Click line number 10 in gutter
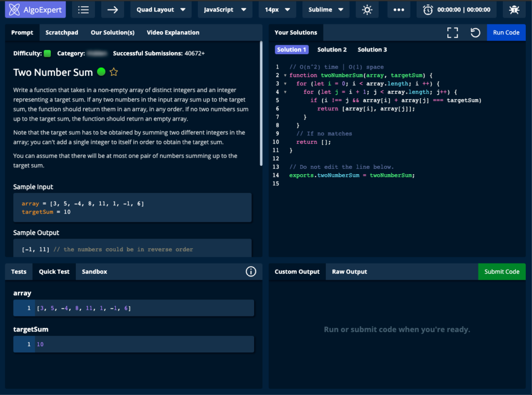 [x=276, y=142]
